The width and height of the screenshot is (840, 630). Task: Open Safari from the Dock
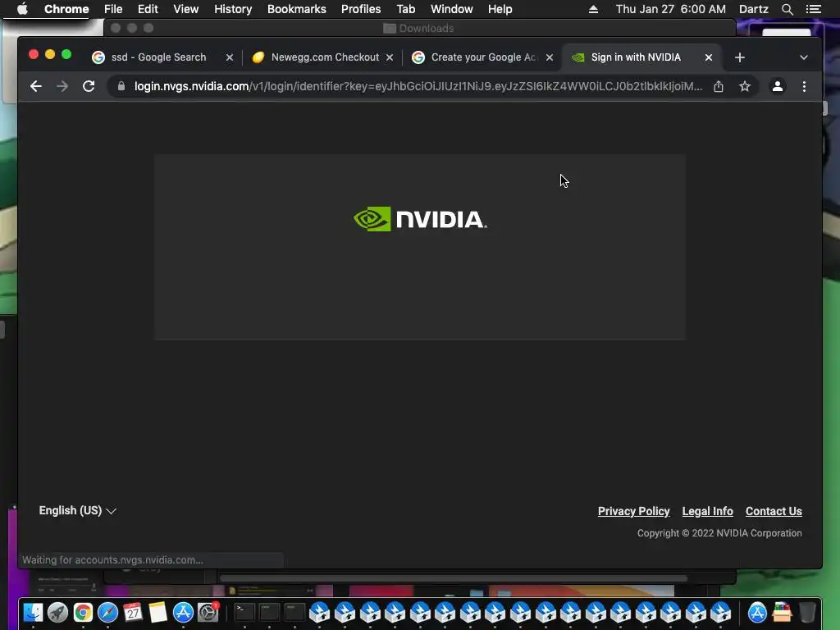107,612
